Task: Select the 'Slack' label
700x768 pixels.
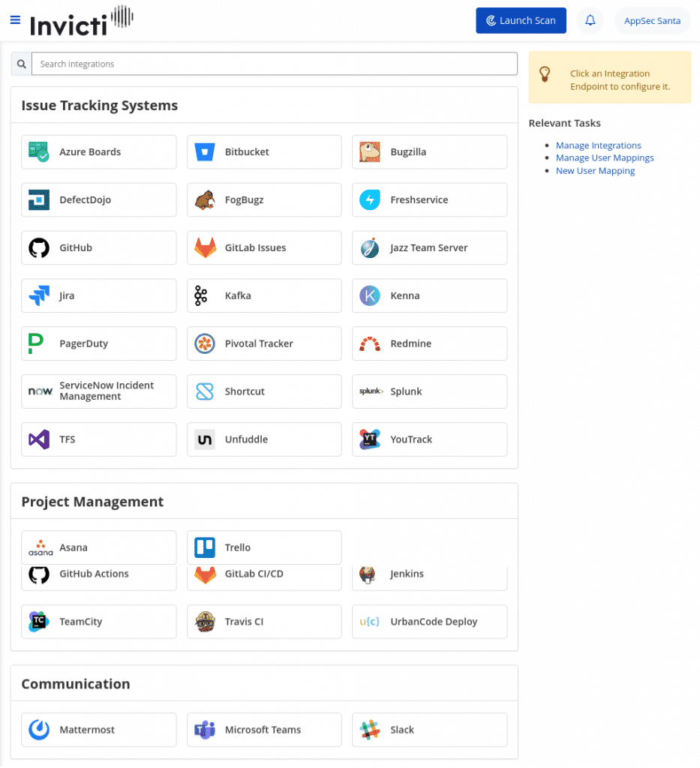Action: tap(402, 730)
